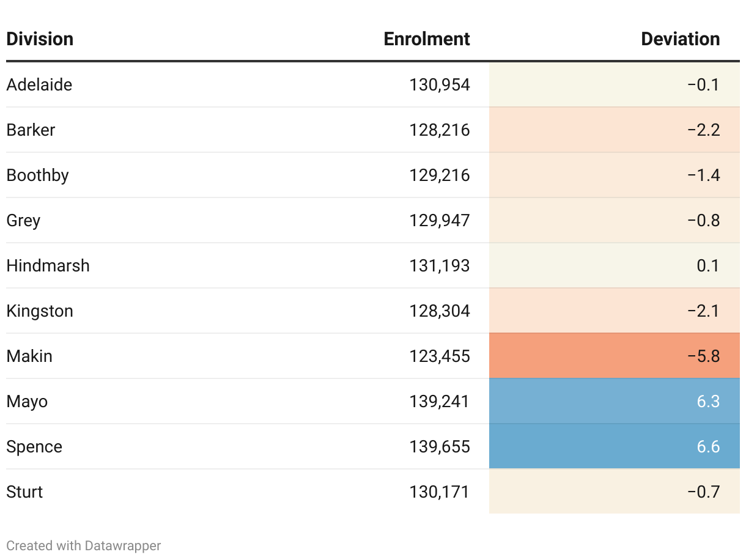Screen dimensions: 746x560
Task: Click Makin's enrolment value 123,455
Action: [x=439, y=356]
